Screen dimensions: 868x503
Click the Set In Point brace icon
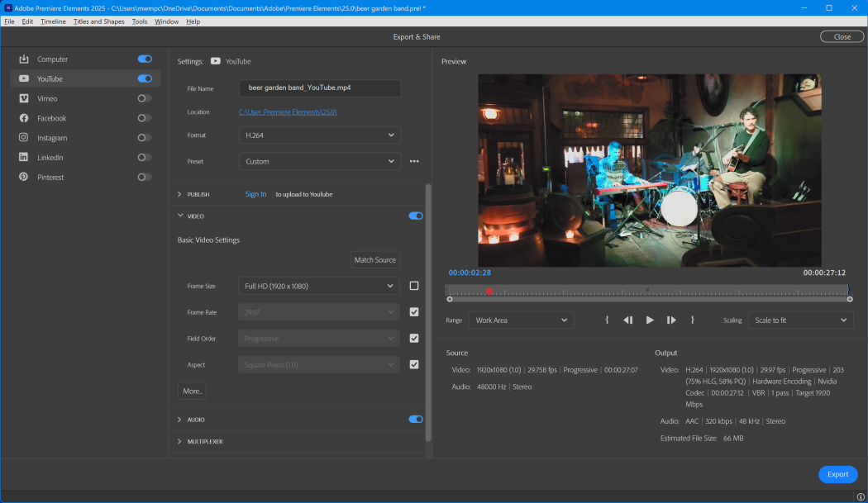click(607, 320)
